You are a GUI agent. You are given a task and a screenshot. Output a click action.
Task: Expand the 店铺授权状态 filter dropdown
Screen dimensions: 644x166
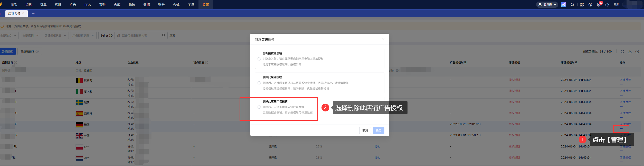pos(56,35)
